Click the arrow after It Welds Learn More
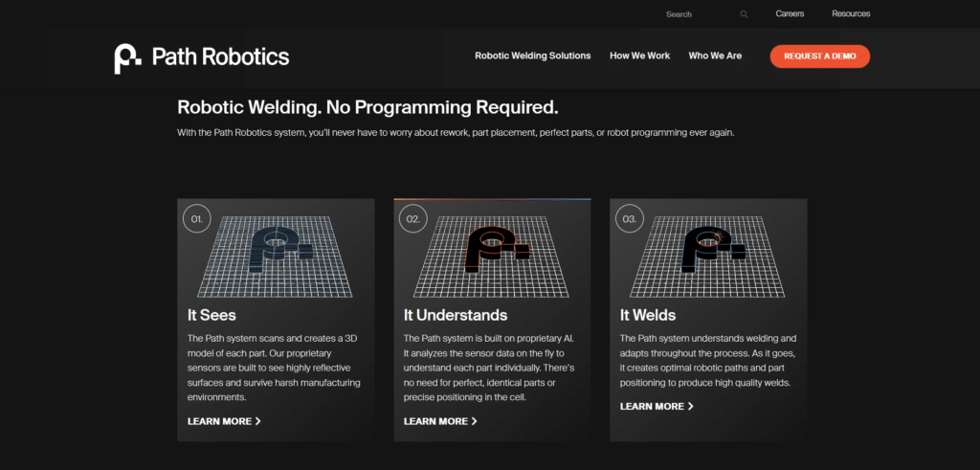The image size is (980, 470). [691, 406]
